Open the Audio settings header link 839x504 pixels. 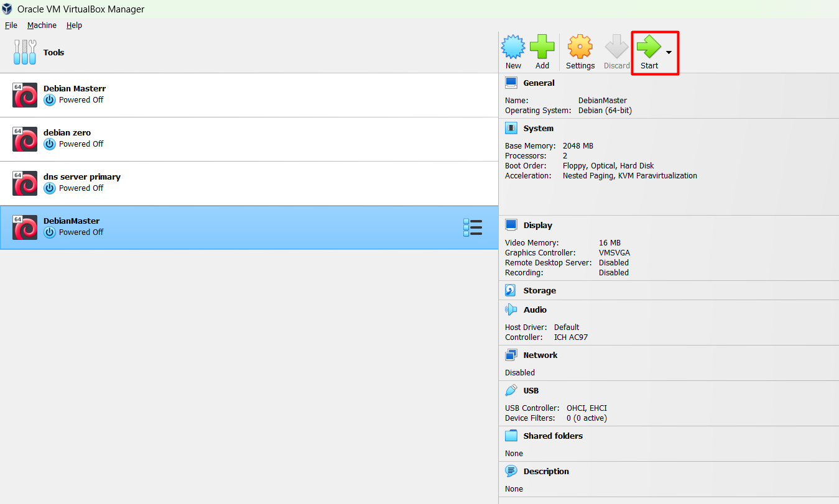[535, 309]
